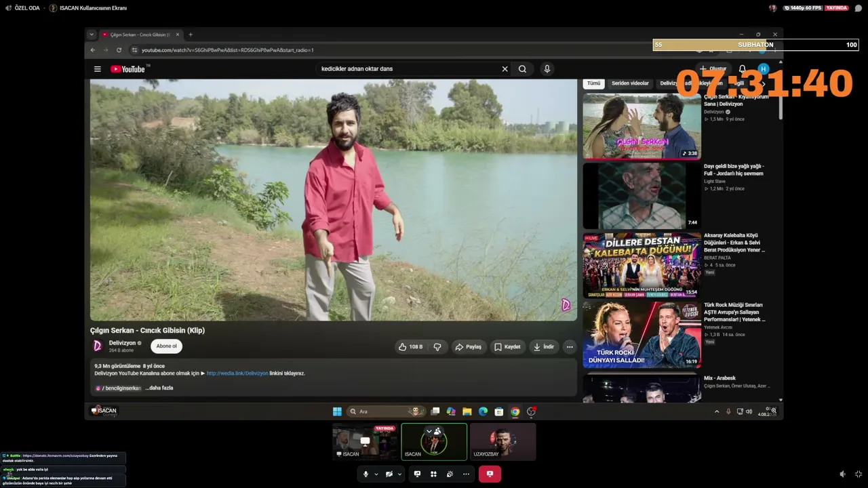The width and height of the screenshot is (868, 488).
Task: Expand the description with ...daha fazla
Action: tap(159, 388)
